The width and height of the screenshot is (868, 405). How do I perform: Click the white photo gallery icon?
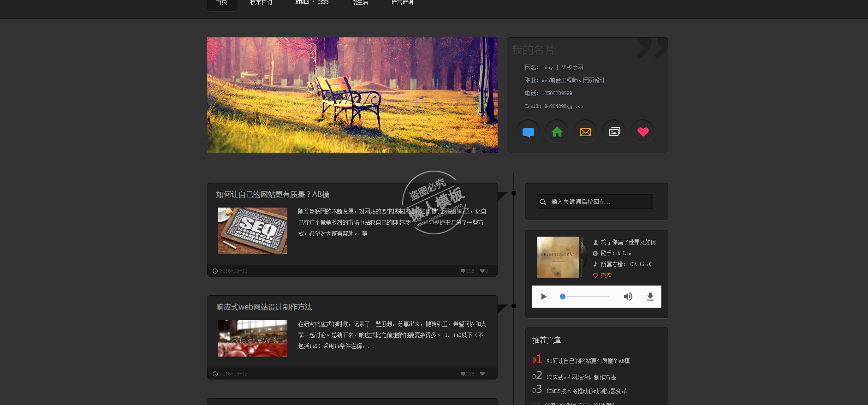point(614,132)
